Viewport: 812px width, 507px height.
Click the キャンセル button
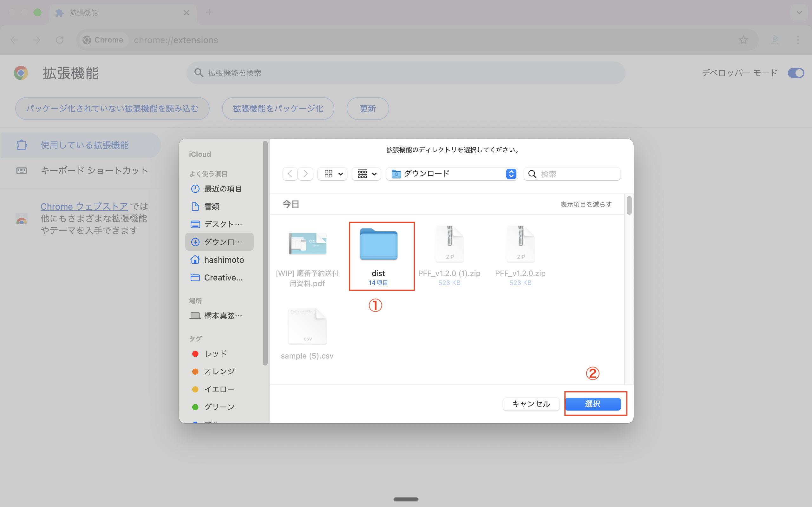tap(531, 404)
